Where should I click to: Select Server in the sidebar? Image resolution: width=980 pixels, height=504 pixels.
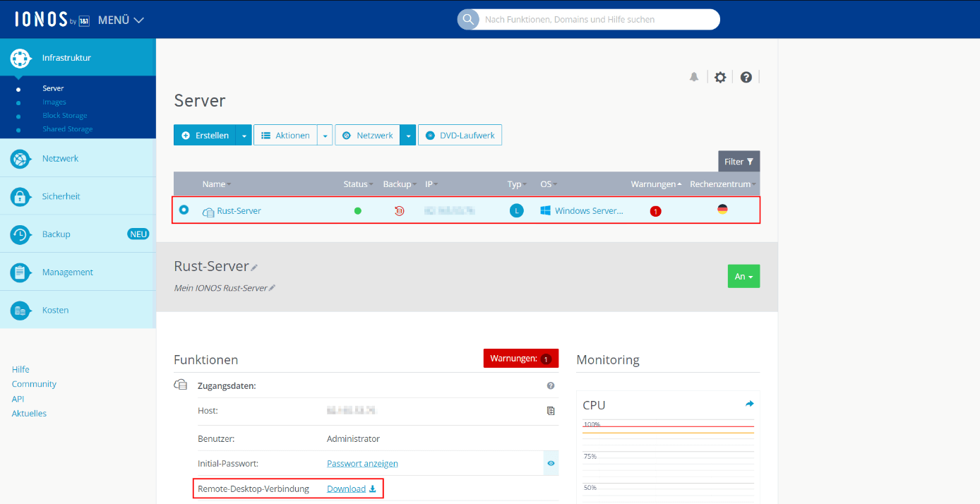pyautogui.click(x=53, y=88)
